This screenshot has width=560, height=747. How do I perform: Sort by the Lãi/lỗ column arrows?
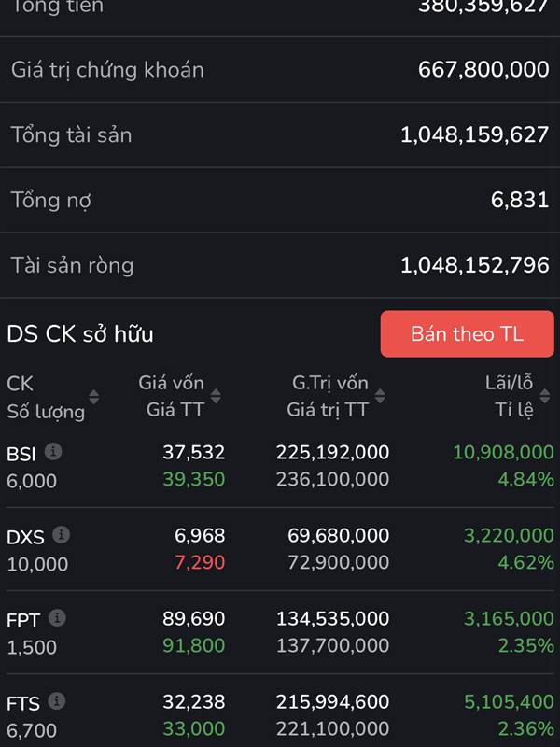tap(545, 397)
